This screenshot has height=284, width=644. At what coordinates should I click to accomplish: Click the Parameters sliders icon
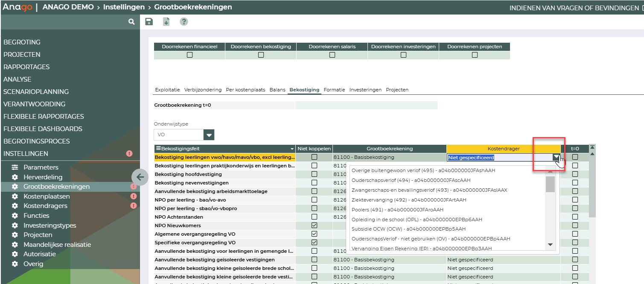tap(15, 167)
